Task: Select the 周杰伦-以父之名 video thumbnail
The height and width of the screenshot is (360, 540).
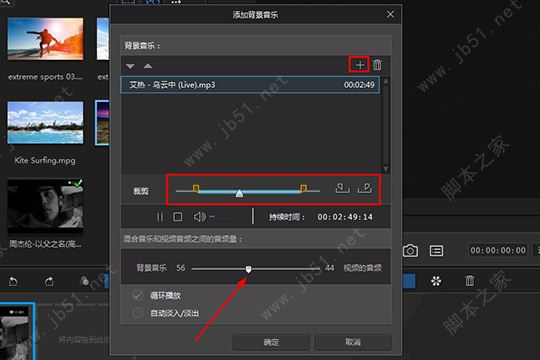Action: pos(45,206)
